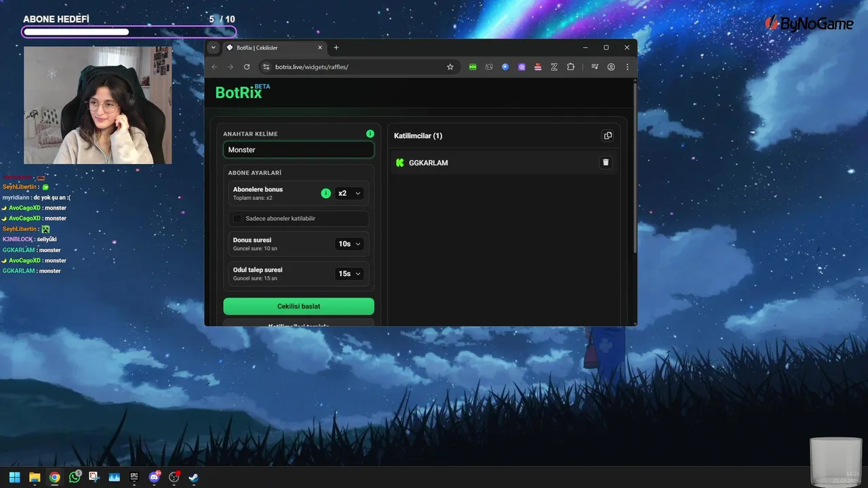Open the purple extension icon
This screenshot has width=868, height=488.
[521, 67]
